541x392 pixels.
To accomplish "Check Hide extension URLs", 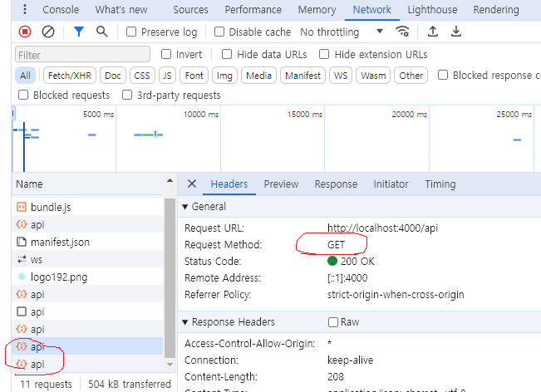I will point(324,54).
